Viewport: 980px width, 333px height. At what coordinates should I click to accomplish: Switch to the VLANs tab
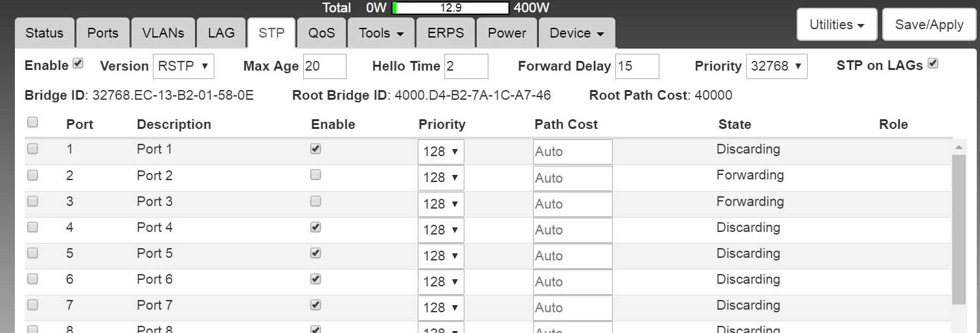(x=163, y=33)
